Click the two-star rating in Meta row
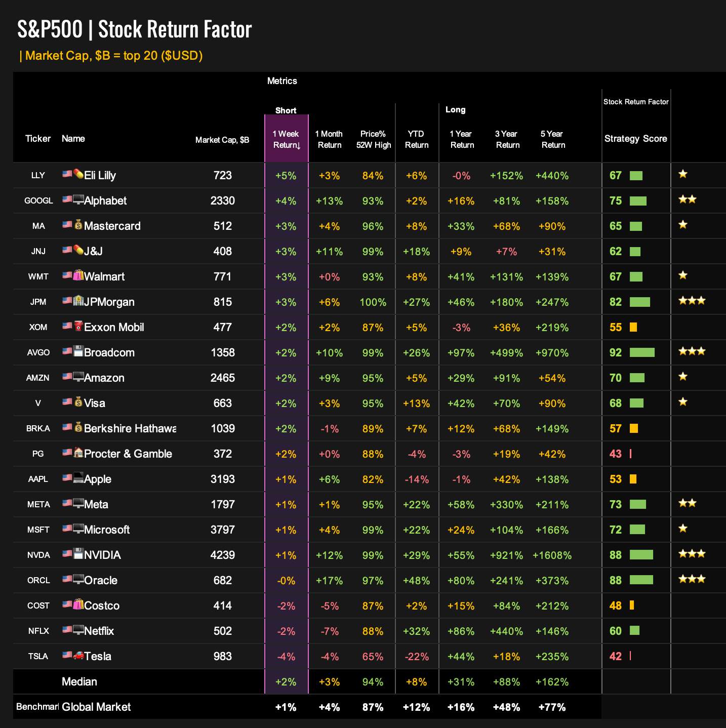 688,503
